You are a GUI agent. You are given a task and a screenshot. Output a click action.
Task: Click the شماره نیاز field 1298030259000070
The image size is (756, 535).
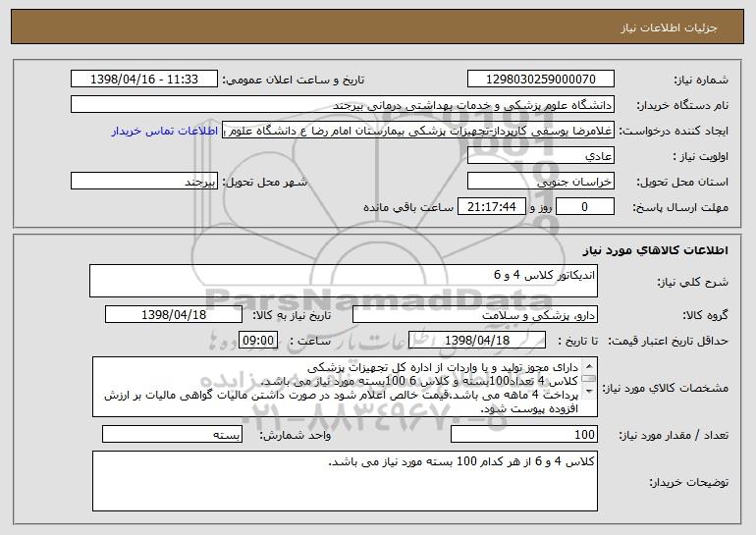point(540,79)
